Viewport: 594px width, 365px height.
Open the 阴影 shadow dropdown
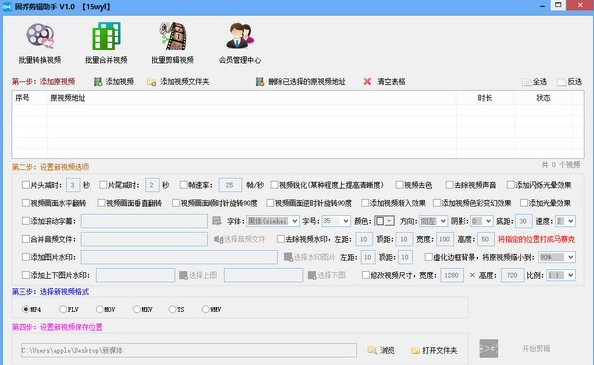482,221
